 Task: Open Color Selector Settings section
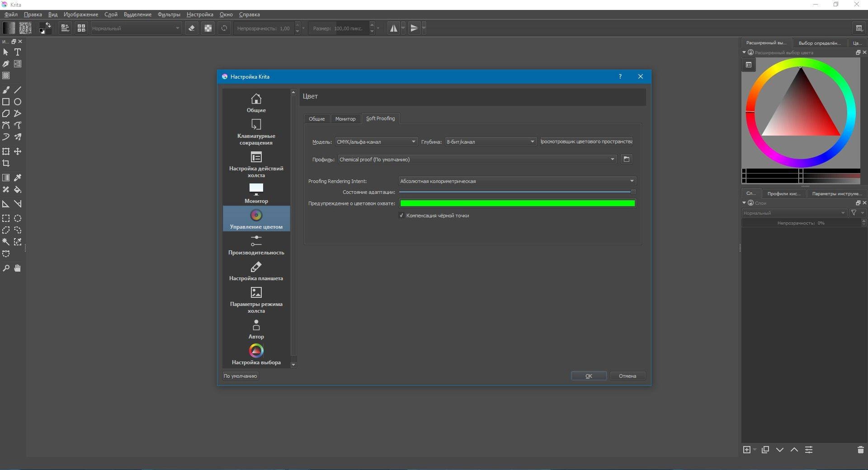256,355
